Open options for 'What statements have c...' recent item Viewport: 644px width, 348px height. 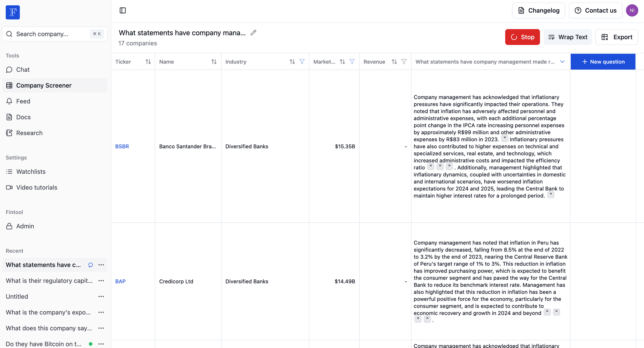coord(101,265)
